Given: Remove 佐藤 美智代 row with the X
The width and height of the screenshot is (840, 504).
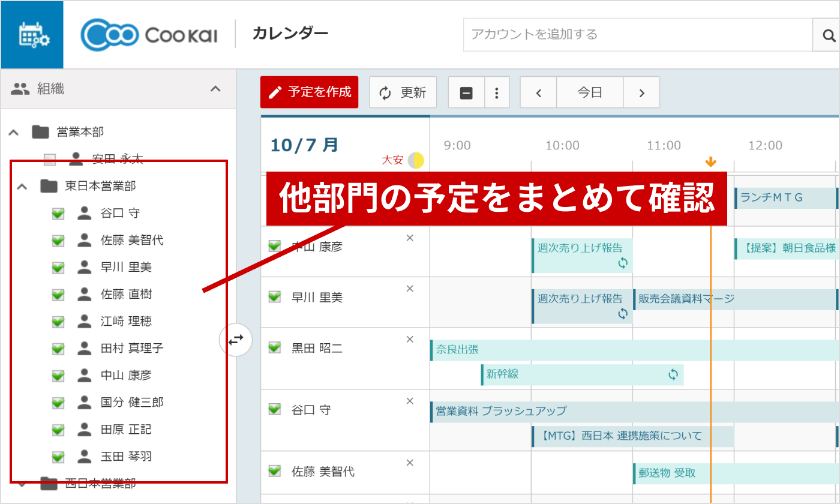Looking at the screenshot, I should pos(410,463).
